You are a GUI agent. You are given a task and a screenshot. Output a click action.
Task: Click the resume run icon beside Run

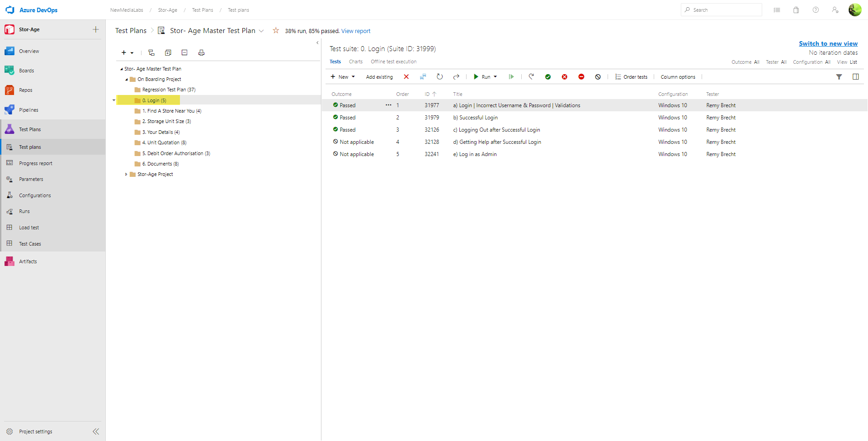coord(511,77)
